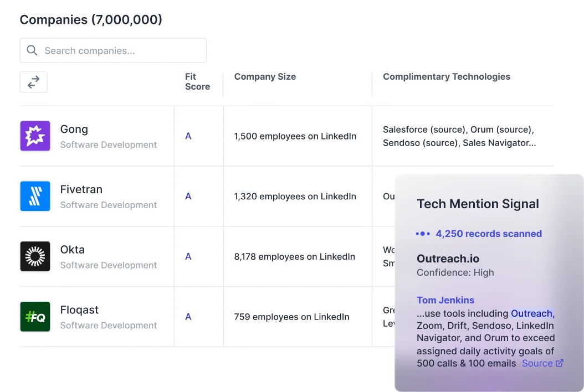Click 759 employees on LinkedIn cell
The image size is (584, 392).
[x=291, y=317]
